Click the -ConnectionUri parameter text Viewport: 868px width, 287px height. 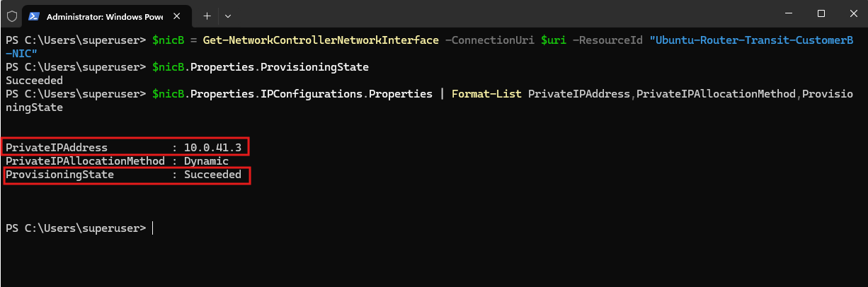point(489,40)
